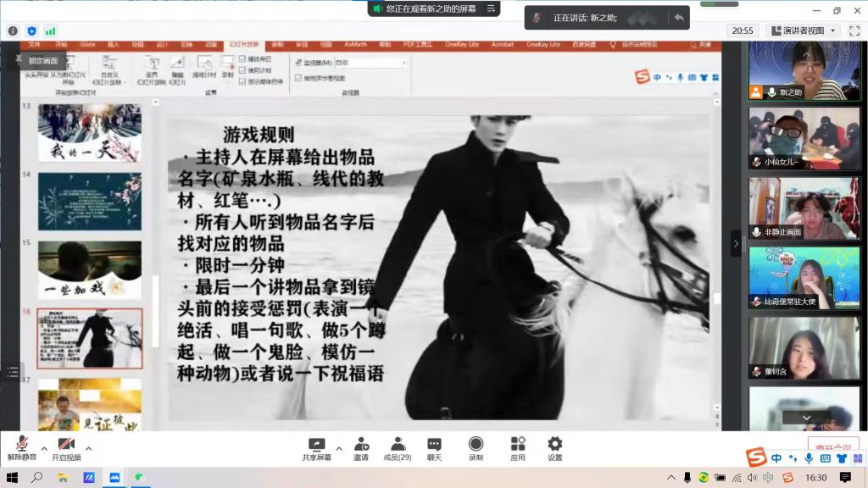Turn on camera with 开启视频 icon

[66, 445]
